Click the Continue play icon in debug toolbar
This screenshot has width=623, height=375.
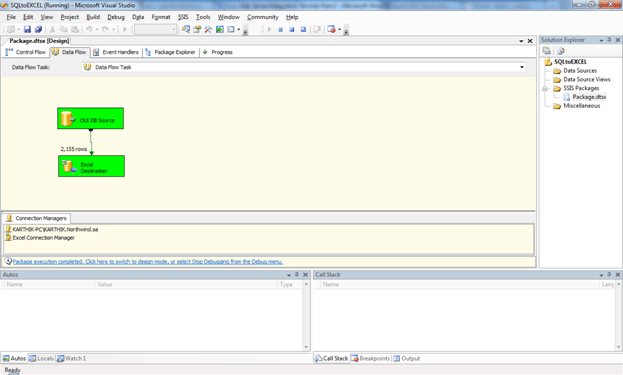click(269, 29)
